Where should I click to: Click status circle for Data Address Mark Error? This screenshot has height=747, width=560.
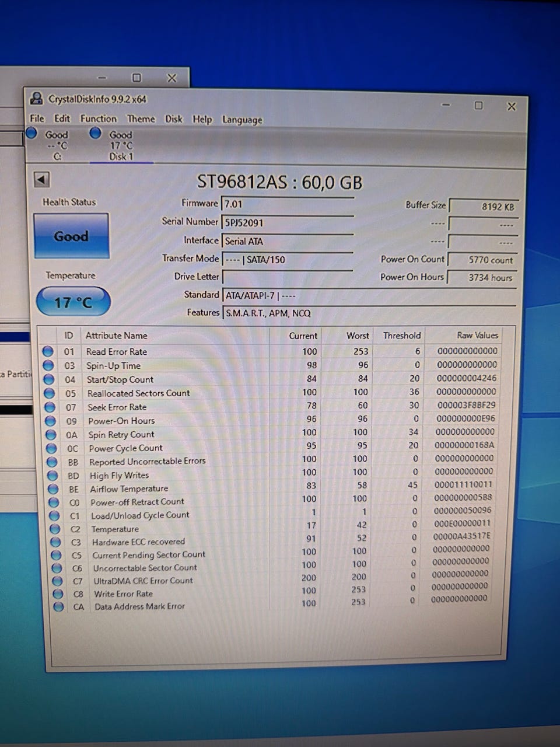click(x=58, y=607)
